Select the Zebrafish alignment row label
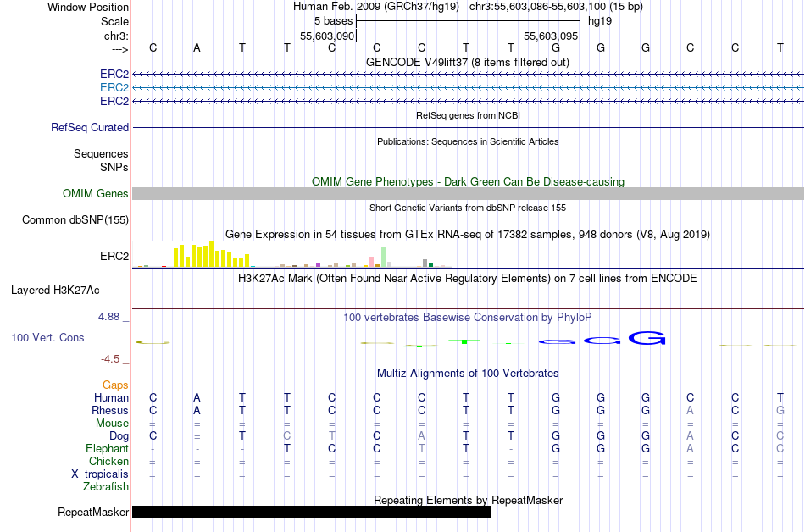 click(x=106, y=486)
